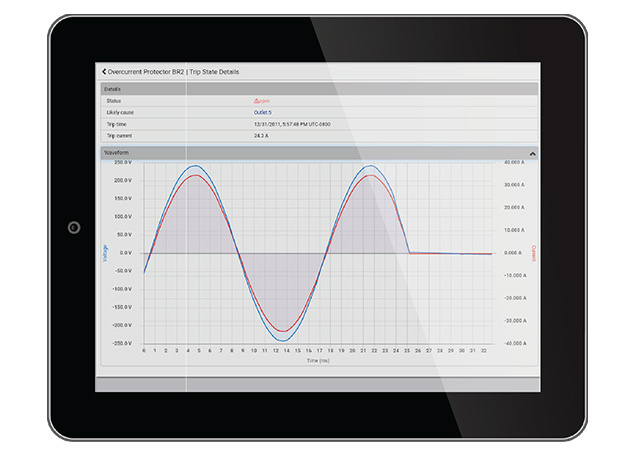This screenshot has width=640, height=464.
Task: Click the '-100.0 V' voltage axis tick
Action: 122,289
